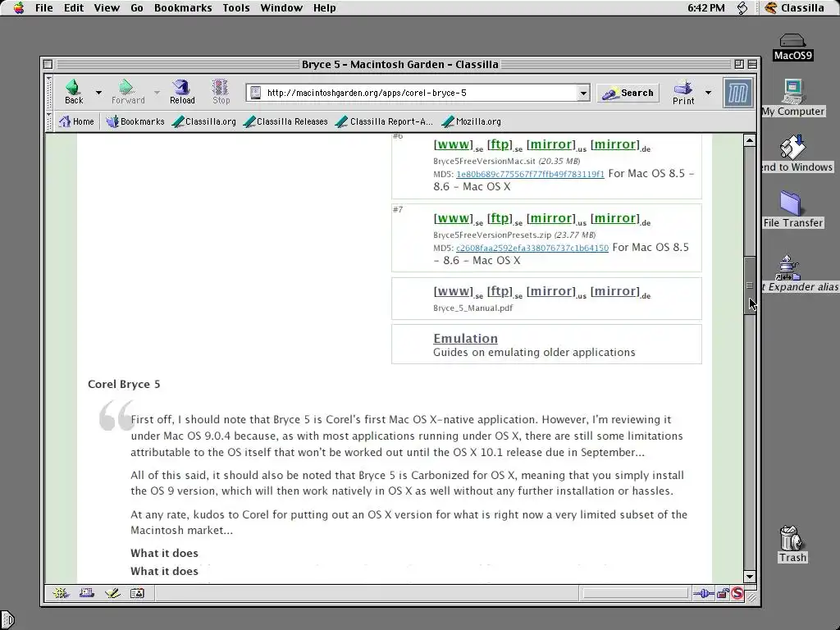Click the scrollbar up arrow
840x630 pixels.
pos(750,140)
